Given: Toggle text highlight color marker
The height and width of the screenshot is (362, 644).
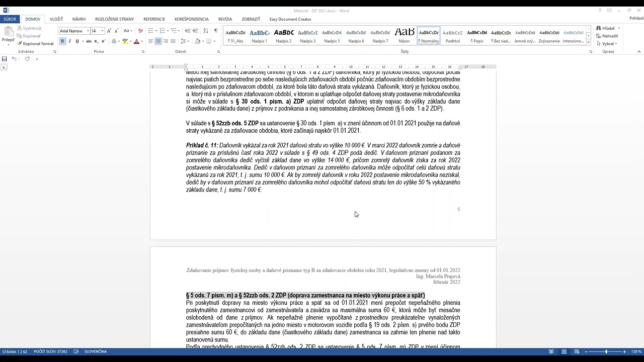Looking at the screenshot, I should pos(125,41).
